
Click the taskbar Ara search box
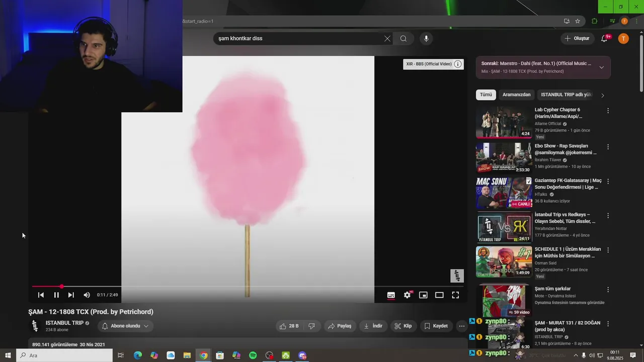pyautogui.click(x=64, y=355)
